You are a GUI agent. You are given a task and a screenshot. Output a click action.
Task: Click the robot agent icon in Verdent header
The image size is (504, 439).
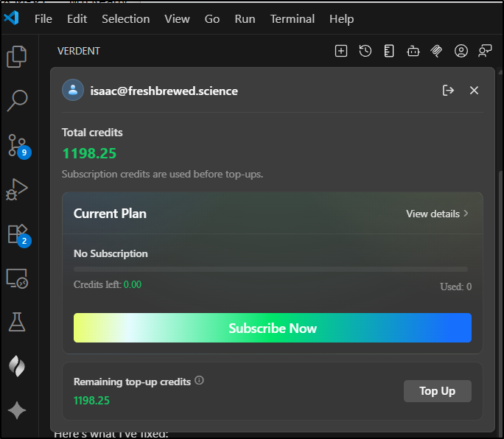[413, 51]
